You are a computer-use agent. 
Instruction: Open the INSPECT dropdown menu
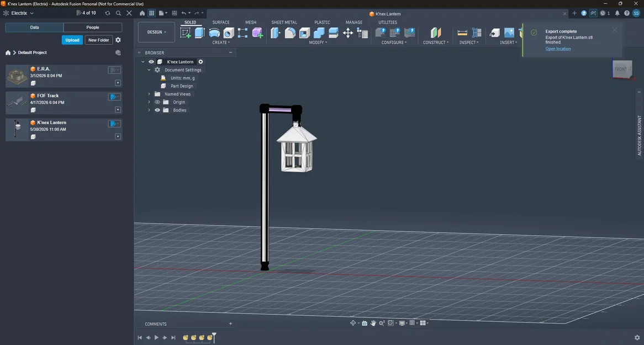pos(469,43)
